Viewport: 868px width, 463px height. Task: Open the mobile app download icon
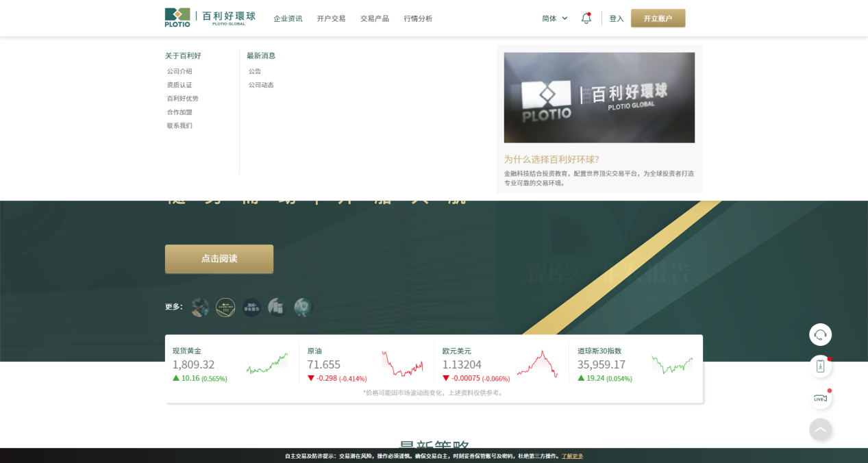pyautogui.click(x=820, y=366)
